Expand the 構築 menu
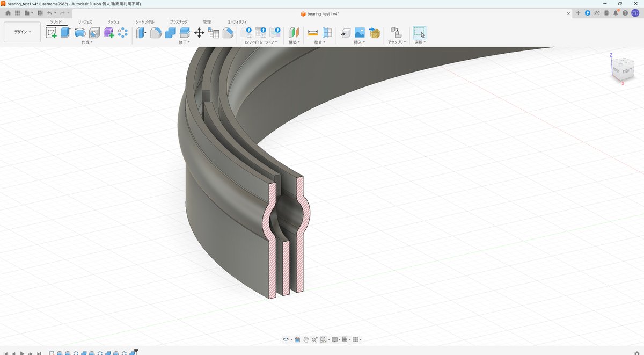This screenshot has width=644, height=355. pyautogui.click(x=294, y=42)
